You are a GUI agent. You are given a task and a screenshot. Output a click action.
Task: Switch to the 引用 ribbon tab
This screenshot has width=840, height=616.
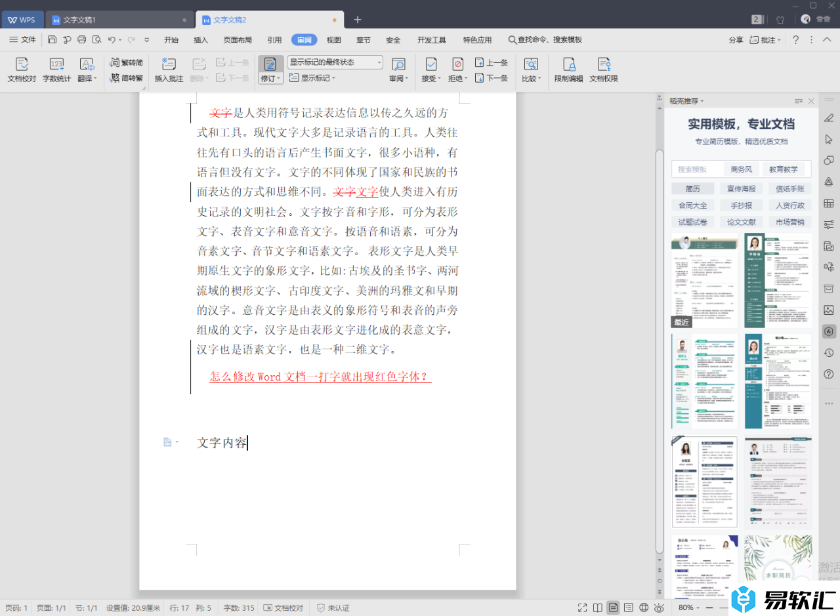tap(274, 40)
